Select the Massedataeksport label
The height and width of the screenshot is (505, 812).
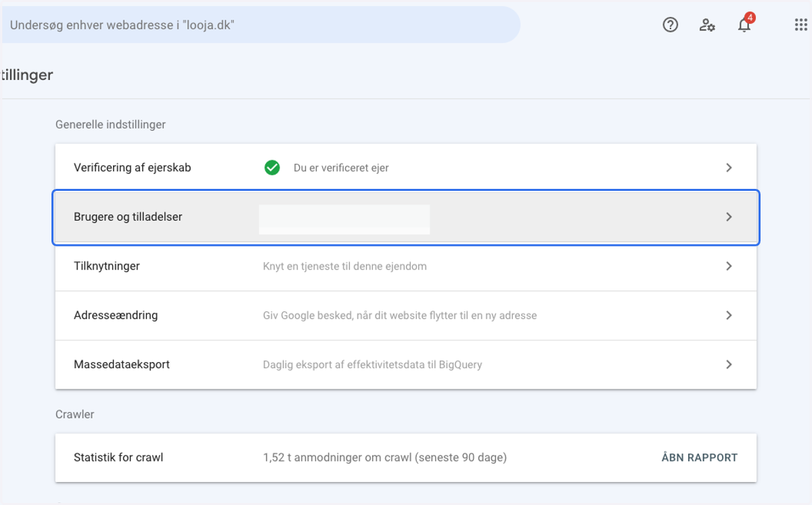click(x=122, y=364)
